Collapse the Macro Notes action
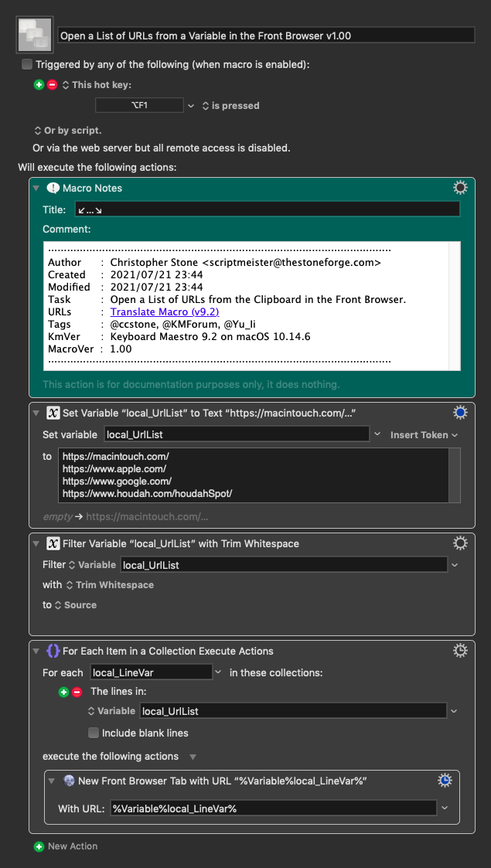The height and width of the screenshot is (868, 491). coord(36,189)
